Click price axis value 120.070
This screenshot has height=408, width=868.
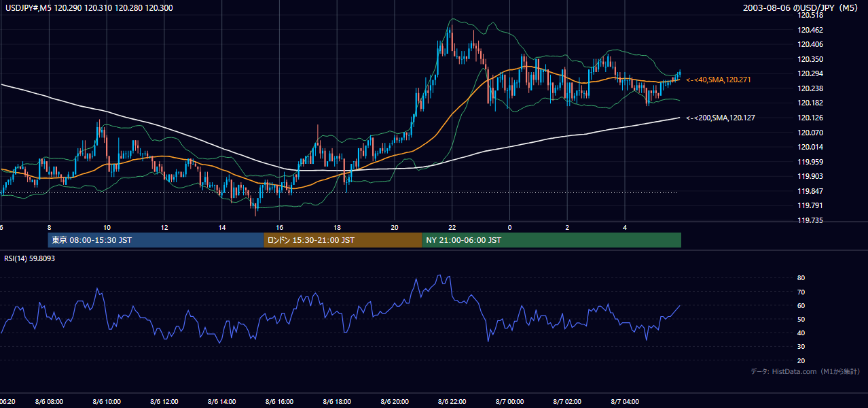[810, 133]
